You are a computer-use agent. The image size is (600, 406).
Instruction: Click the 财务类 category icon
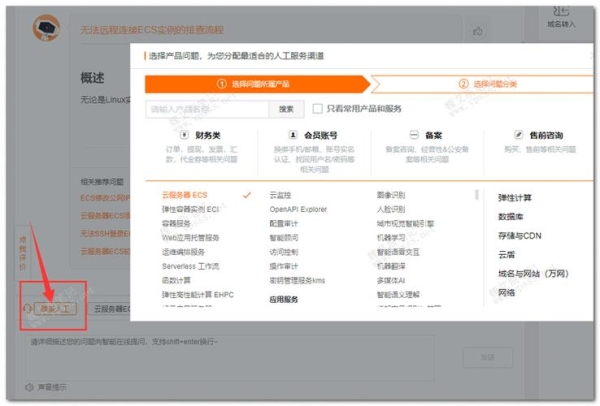click(x=184, y=135)
